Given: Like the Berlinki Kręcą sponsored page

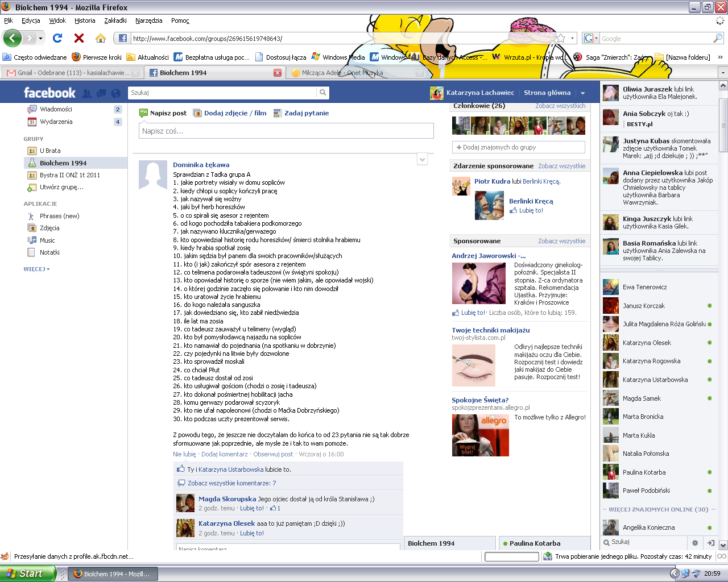Looking at the screenshot, I should coord(531,210).
